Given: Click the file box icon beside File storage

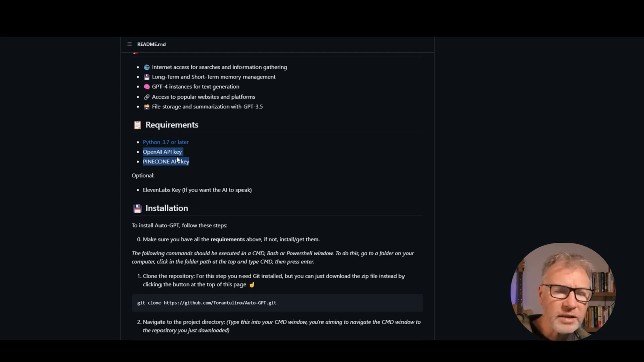Looking at the screenshot, I should (147, 107).
